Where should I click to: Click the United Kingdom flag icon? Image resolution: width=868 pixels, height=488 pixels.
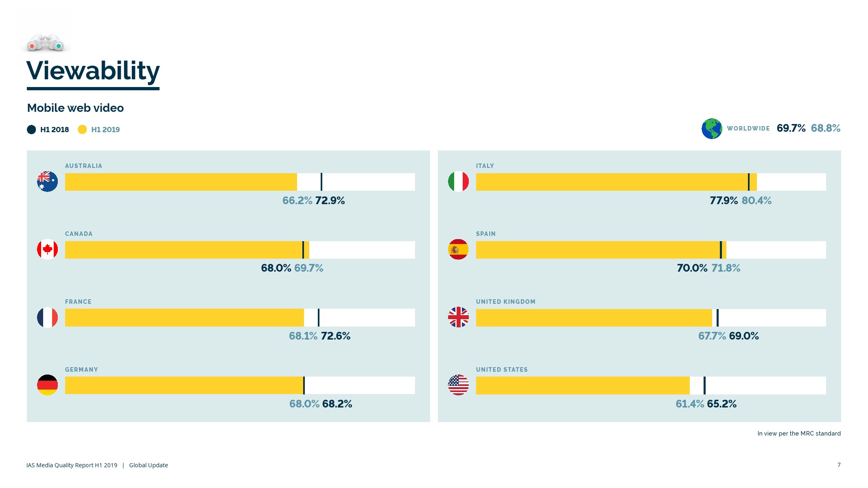point(458,317)
